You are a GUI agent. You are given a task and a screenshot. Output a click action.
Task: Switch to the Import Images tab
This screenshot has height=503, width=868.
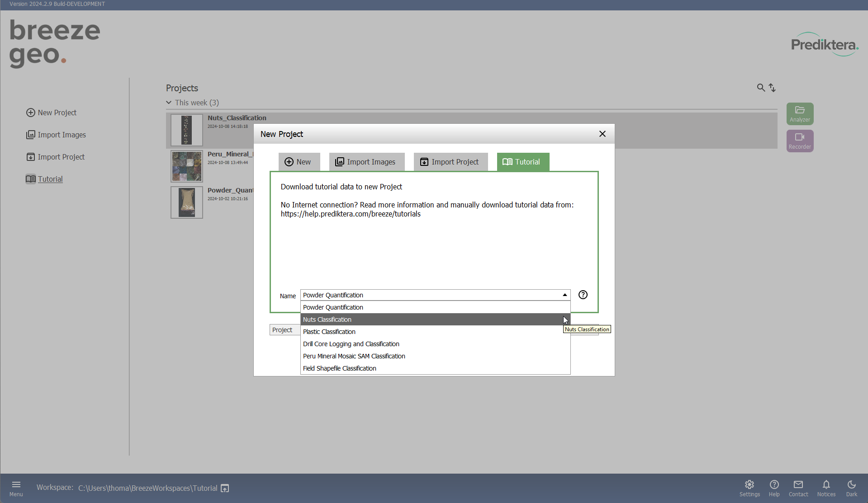tap(366, 162)
